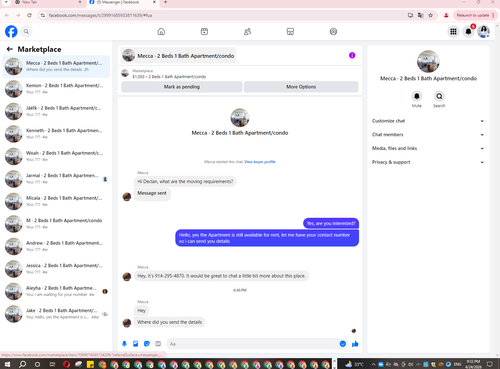500x369 pixels.
Task: Send a thumbs-up like
Action: (x=355, y=344)
